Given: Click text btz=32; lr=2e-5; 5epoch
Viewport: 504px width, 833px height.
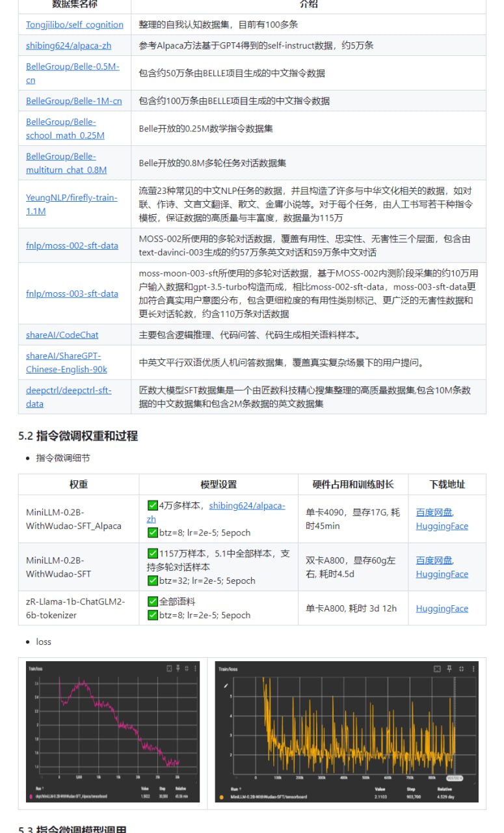Looking at the screenshot, I should coord(207,580).
